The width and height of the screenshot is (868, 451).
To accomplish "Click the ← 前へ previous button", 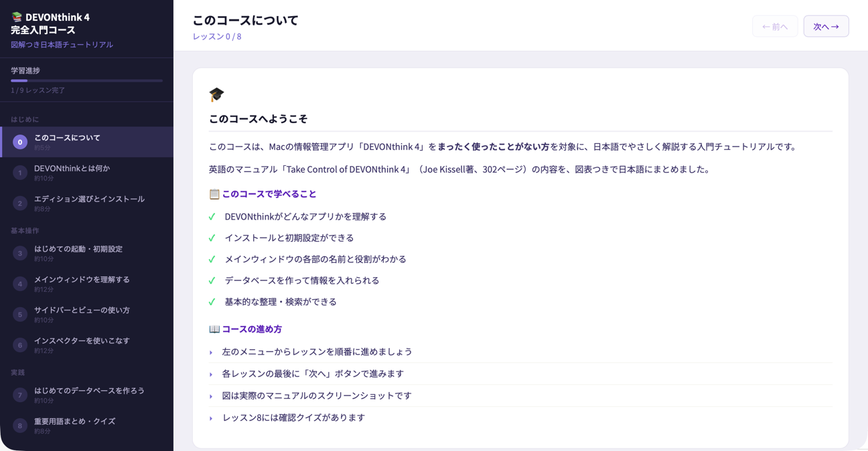I will click(x=775, y=27).
